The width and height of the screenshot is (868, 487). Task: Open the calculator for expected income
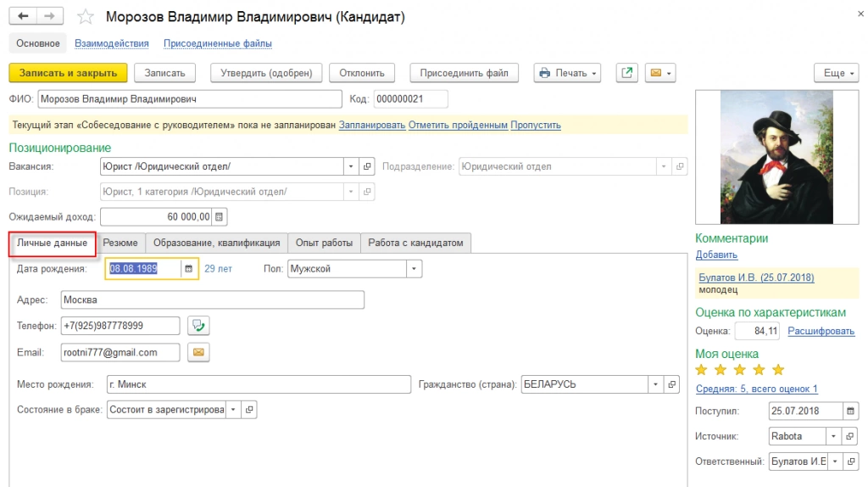[x=219, y=217]
